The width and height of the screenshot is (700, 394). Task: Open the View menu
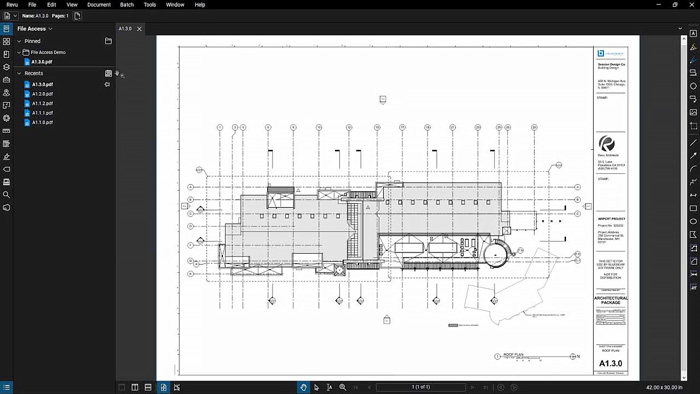tap(72, 5)
